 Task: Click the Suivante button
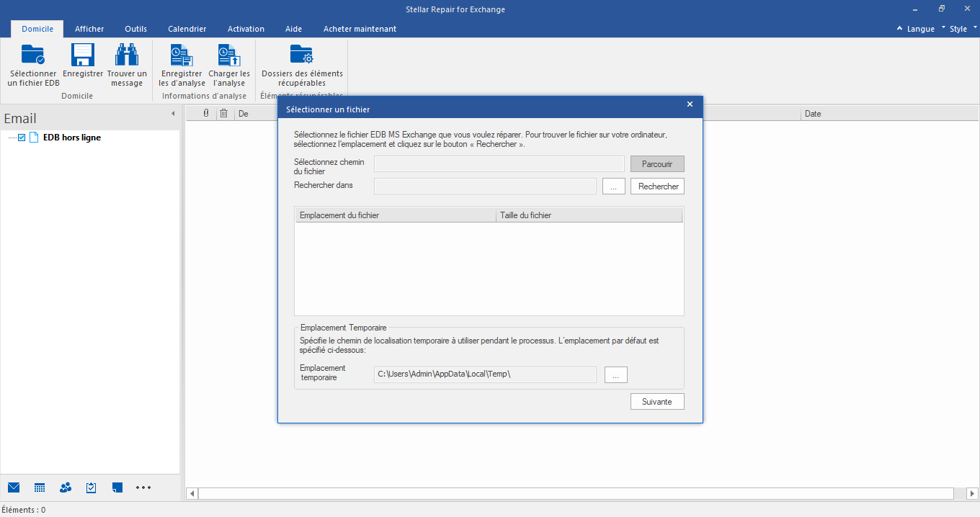point(657,402)
